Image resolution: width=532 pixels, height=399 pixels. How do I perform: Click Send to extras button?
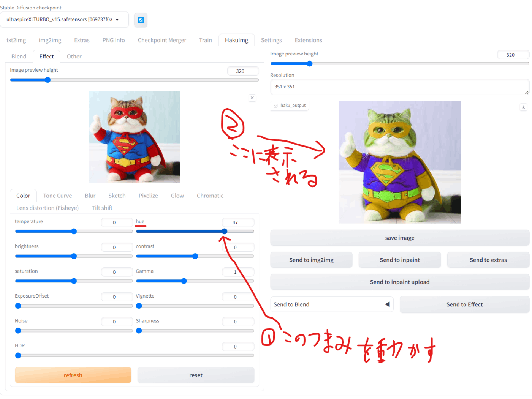(x=488, y=260)
